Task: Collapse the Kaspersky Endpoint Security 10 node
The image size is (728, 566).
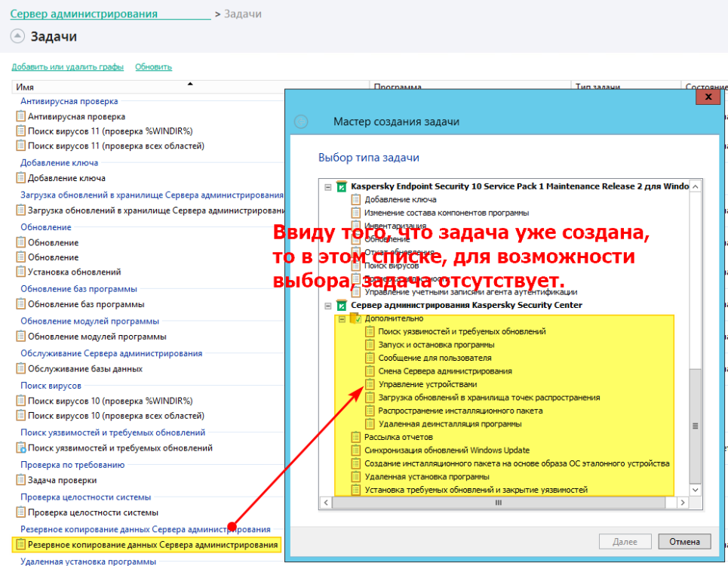Action: click(x=327, y=186)
